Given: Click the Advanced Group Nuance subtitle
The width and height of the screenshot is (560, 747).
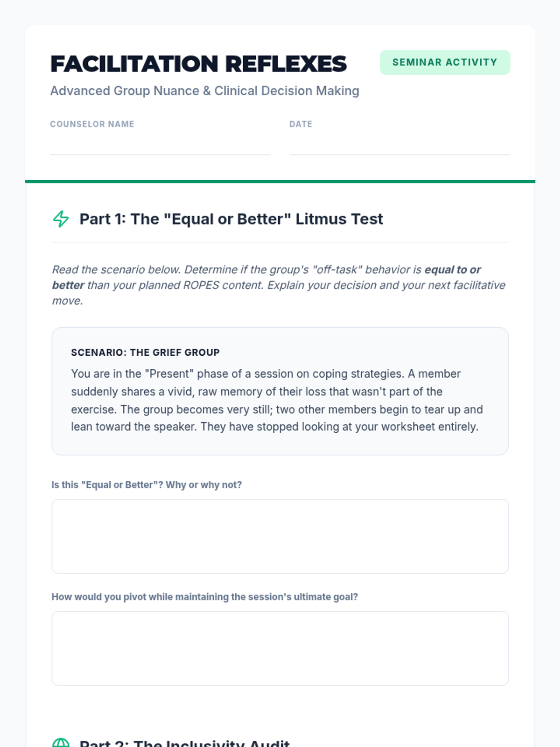Looking at the screenshot, I should pos(204,91).
